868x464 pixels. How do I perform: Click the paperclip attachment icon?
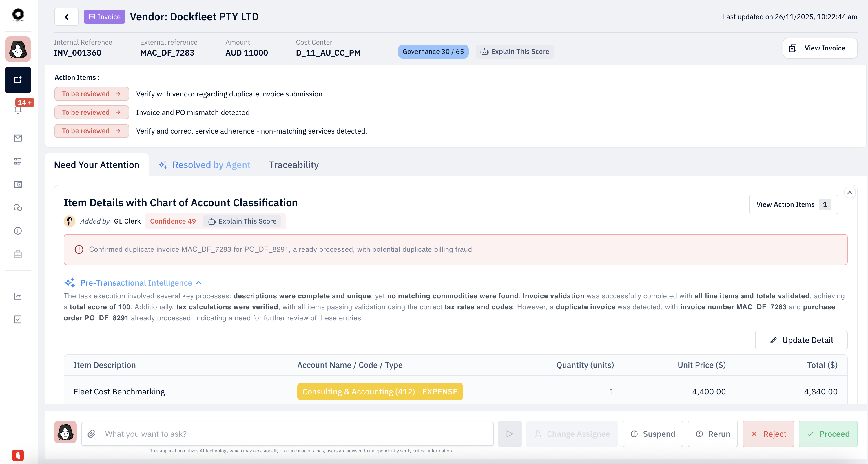[92, 434]
